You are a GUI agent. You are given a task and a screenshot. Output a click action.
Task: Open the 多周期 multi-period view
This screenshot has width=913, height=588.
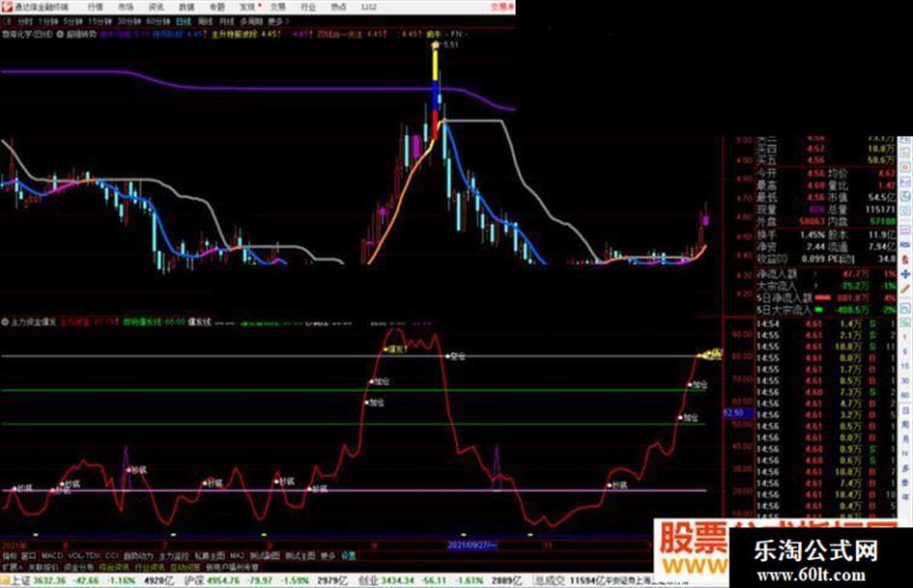click(x=251, y=21)
